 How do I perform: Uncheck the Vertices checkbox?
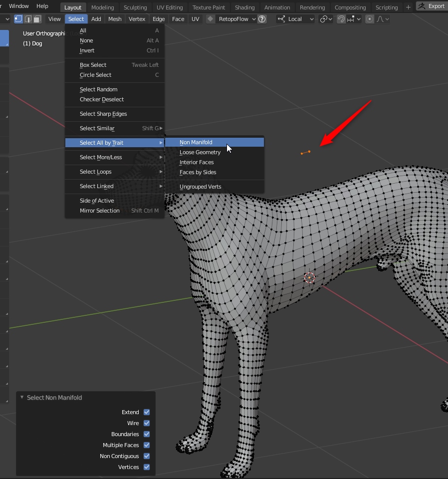pyautogui.click(x=147, y=467)
